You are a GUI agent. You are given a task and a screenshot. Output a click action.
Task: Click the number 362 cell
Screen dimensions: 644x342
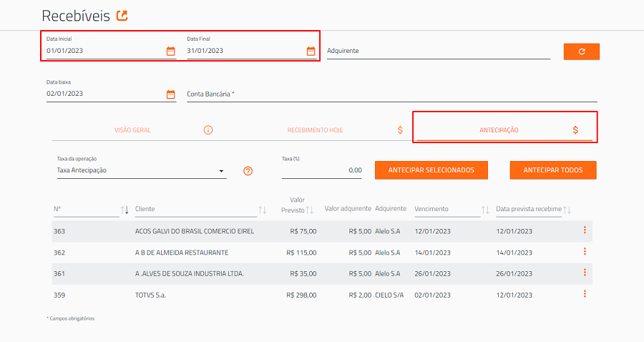click(x=59, y=253)
